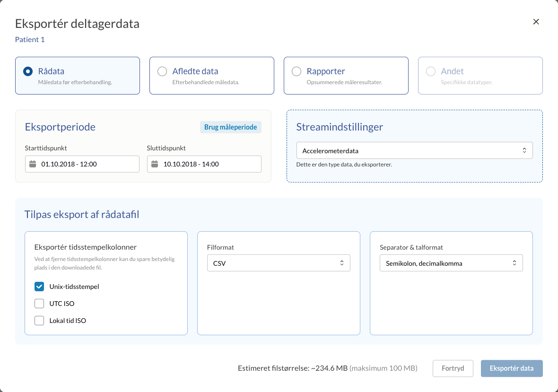Click the Estimeret filstørrelse ~234.6 MB text

tap(293, 368)
